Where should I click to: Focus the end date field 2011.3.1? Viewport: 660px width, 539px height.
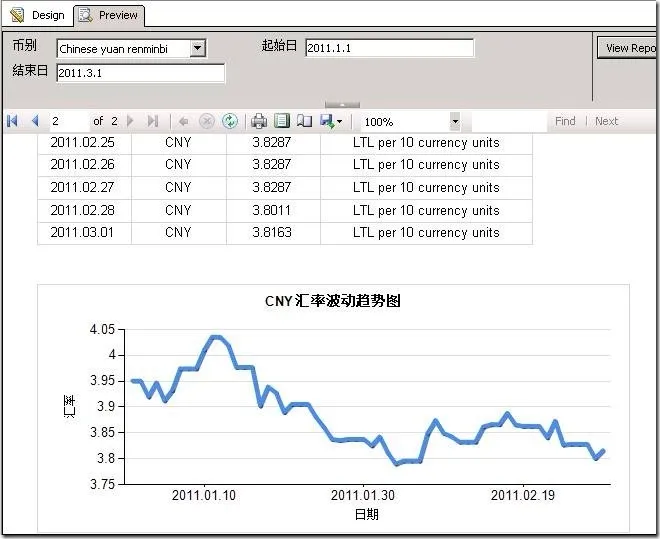point(140,73)
